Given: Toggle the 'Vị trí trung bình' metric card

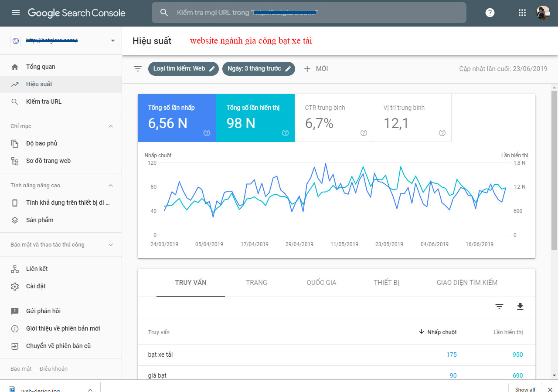Looking at the screenshot, I should [412, 118].
